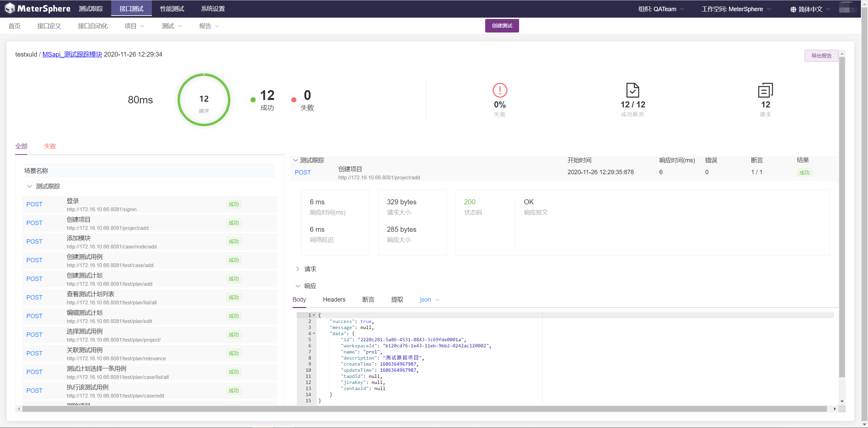The width and height of the screenshot is (868, 428).
Task: Select the 编辑测试计划 request row
Action: click(150, 316)
